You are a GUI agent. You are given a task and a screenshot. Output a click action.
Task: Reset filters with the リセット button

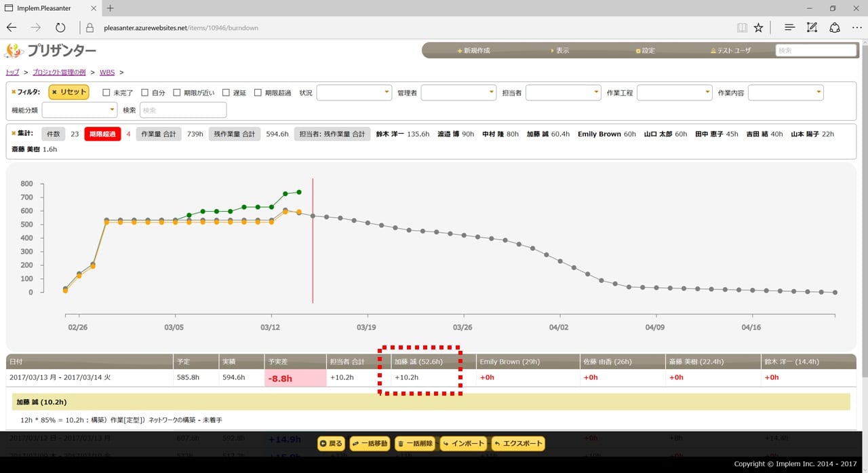[69, 92]
